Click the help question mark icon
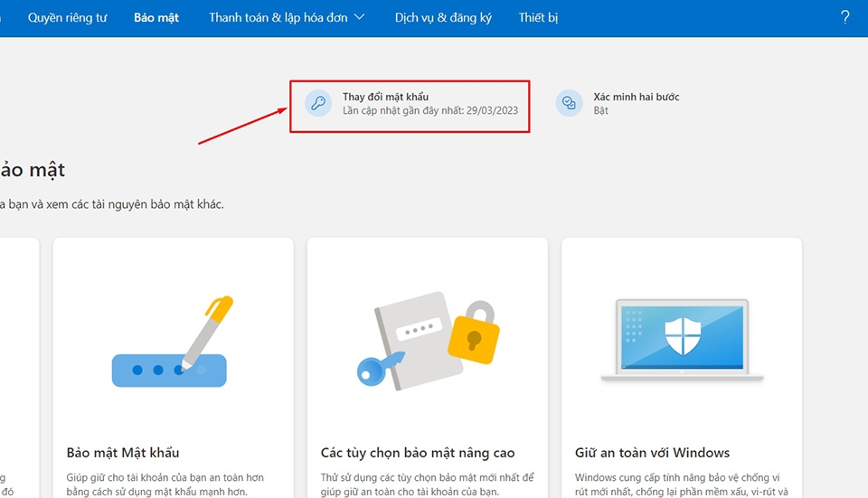 tap(844, 17)
